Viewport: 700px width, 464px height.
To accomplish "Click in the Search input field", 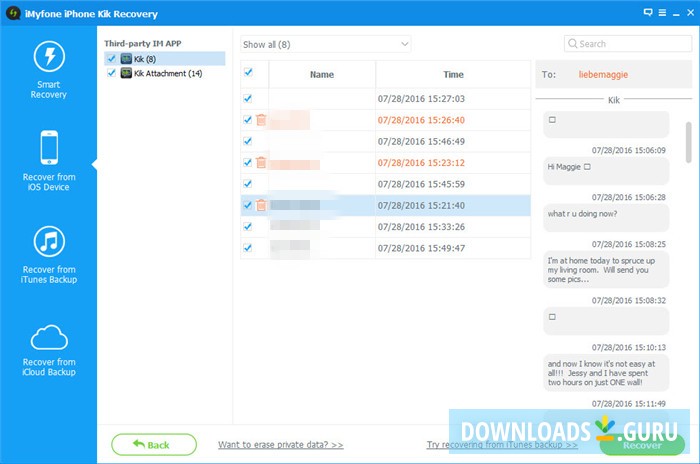I will pyautogui.click(x=628, y=44).
